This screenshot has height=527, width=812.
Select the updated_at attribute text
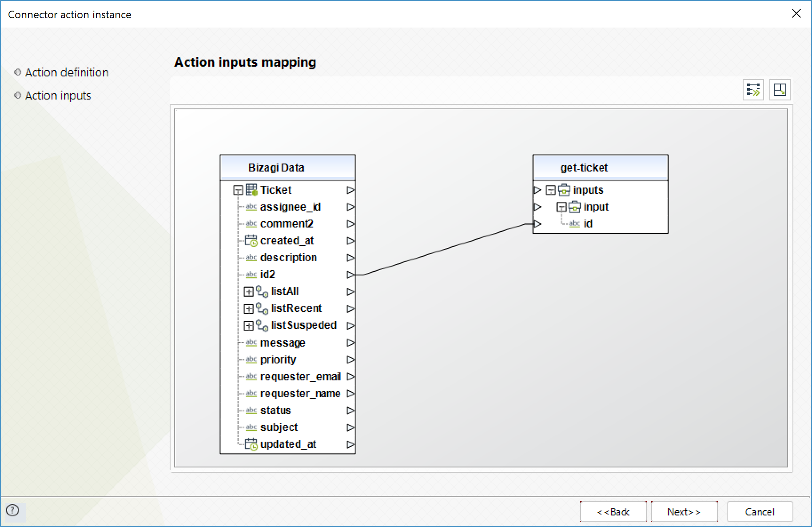288,444
